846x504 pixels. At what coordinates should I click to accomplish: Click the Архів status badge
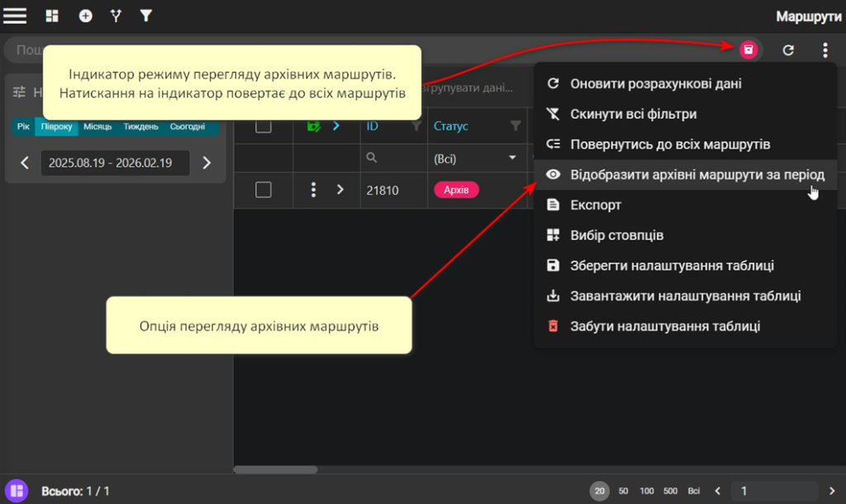tap(456, 190)
